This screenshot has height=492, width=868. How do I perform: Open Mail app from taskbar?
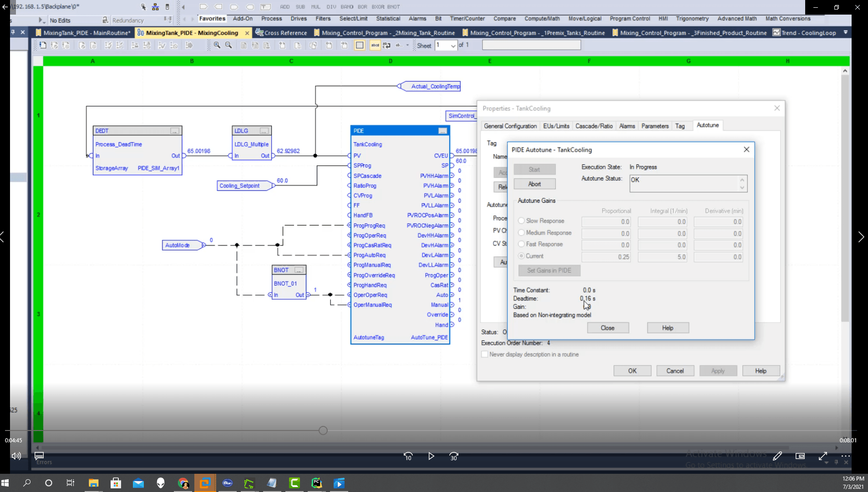point(138,483)
